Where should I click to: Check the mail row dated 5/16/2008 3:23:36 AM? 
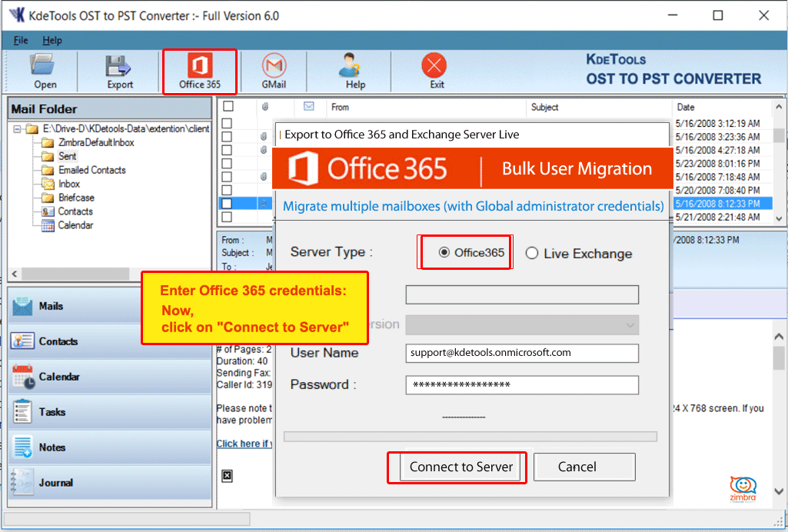pyautogui.click(x=227, y=137)
